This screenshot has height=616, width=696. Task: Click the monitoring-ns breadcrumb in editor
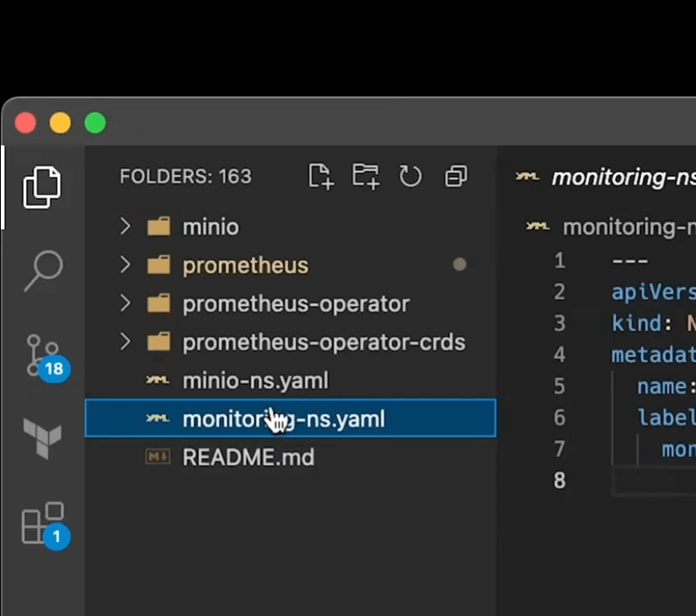pyautogui.click(x=628, y=228)
